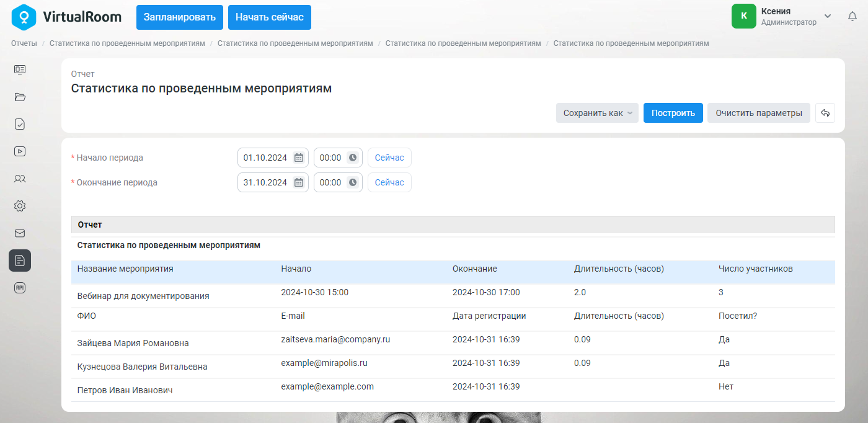Click Петров Иван Иванович name
The height and width of the screenshot is (423, 868).
(125, 390)
